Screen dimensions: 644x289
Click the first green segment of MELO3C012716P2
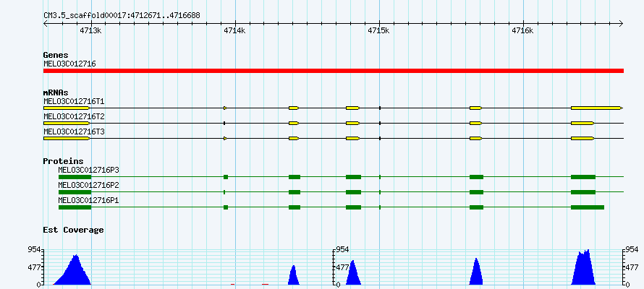tap(75, 192)
